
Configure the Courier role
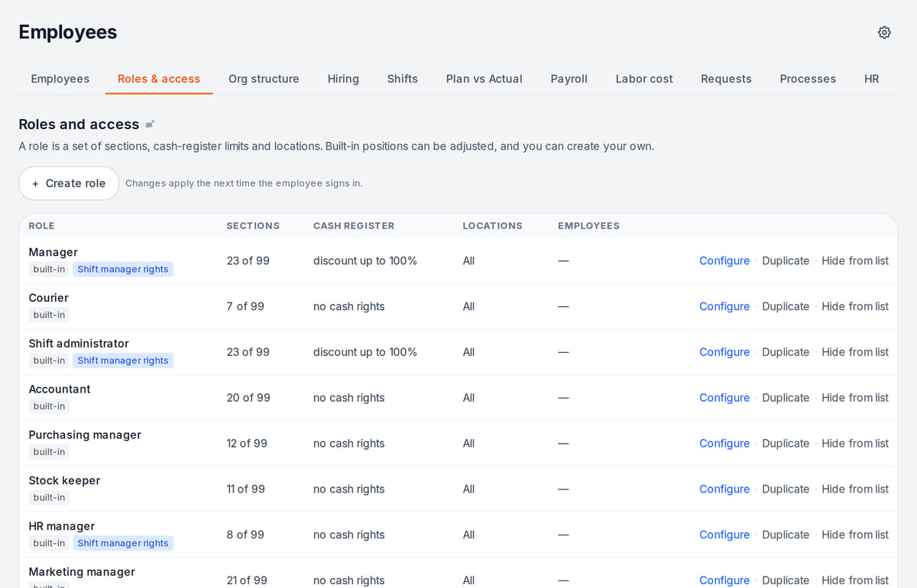(x=724, y=306)
